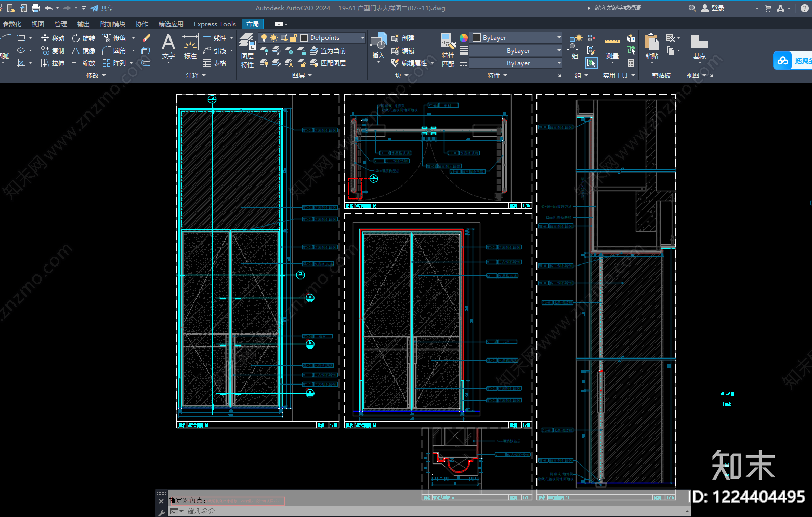
Task: Expand the Modify (修改) panel
Action: [x=96, y=76]
